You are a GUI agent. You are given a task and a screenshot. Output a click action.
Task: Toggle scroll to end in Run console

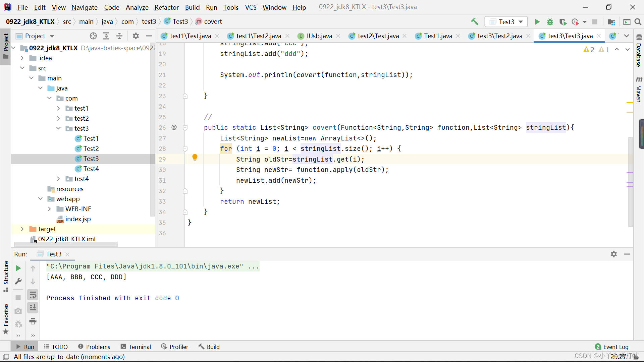(33, 307)
